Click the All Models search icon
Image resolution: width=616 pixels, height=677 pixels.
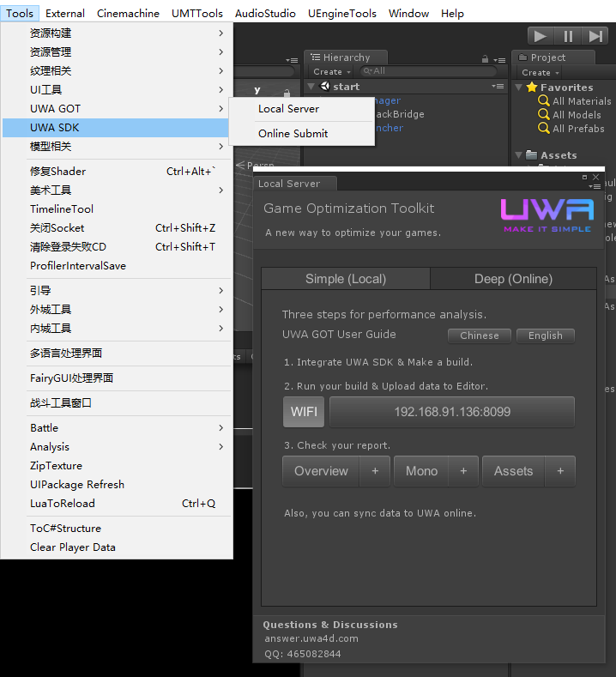pos(543,114)
